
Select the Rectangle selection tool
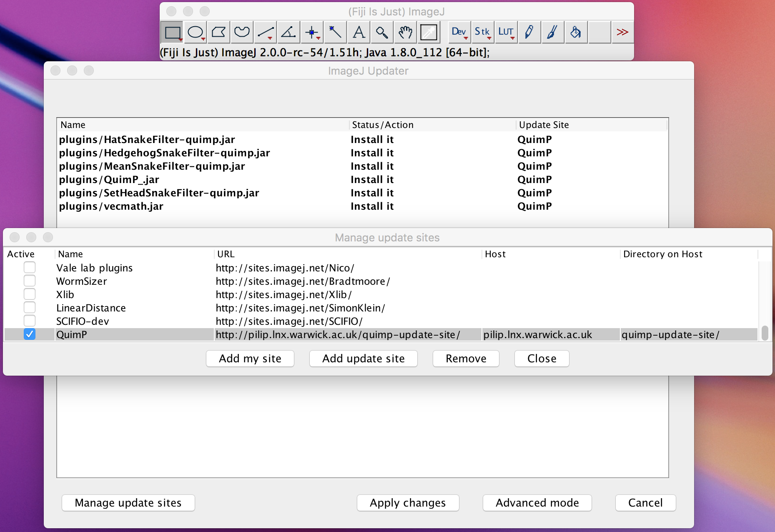(172, 32)
